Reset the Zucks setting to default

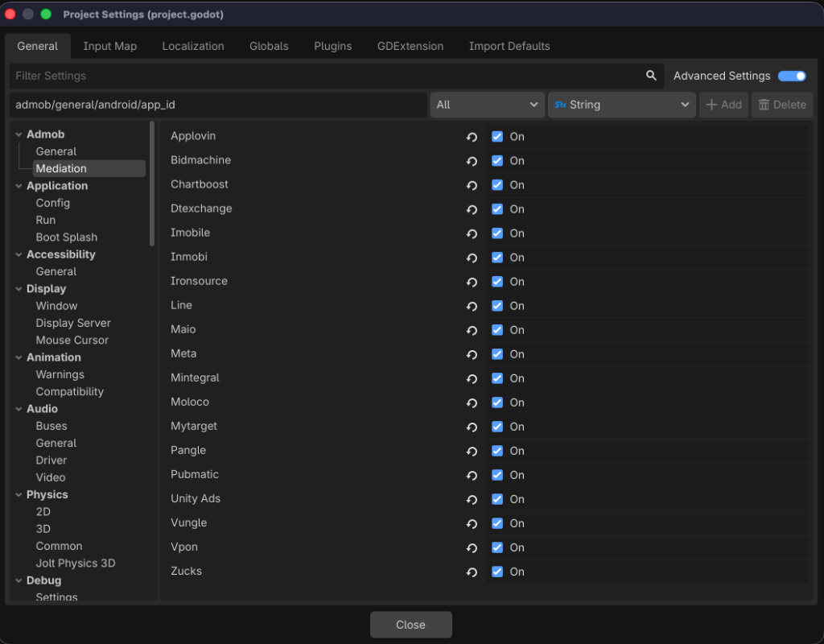pos(472,572)
